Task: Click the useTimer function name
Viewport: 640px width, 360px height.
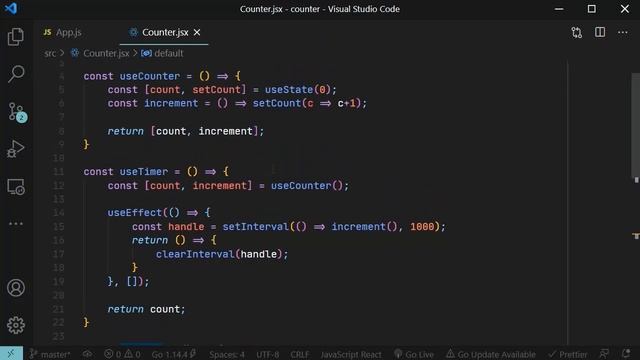Action: point(144,172)
